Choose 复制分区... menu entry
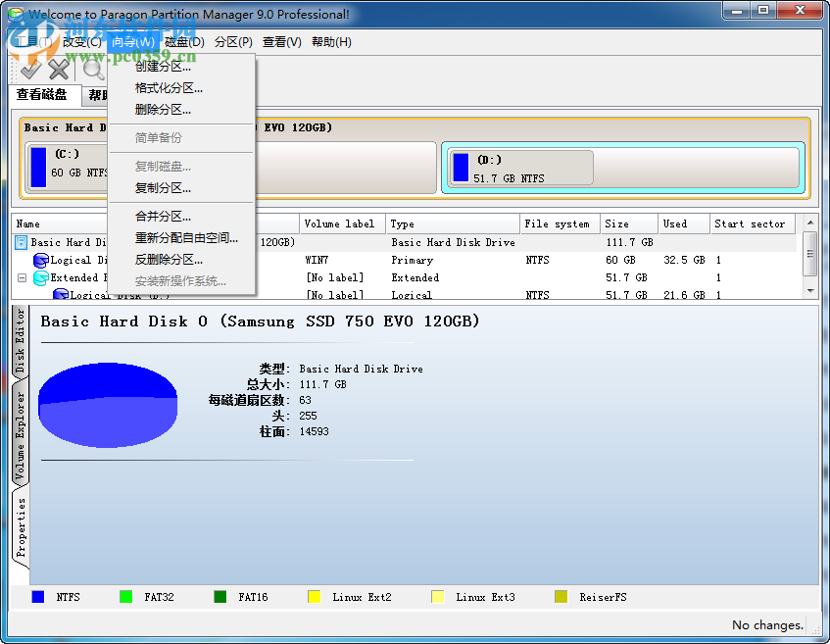830x644 pixels. (181, 188)
